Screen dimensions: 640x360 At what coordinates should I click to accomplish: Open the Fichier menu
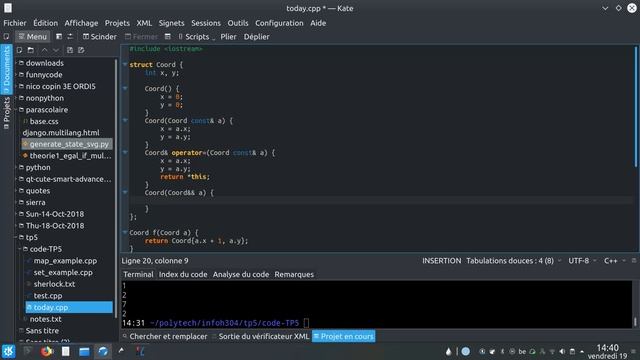15,23
